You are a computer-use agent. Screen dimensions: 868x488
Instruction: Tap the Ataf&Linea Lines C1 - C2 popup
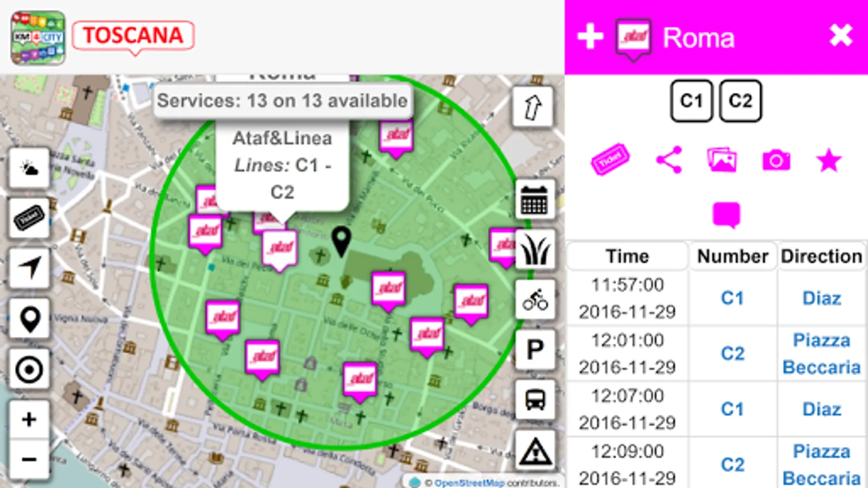pyautogui.click(x=282, y=165)
